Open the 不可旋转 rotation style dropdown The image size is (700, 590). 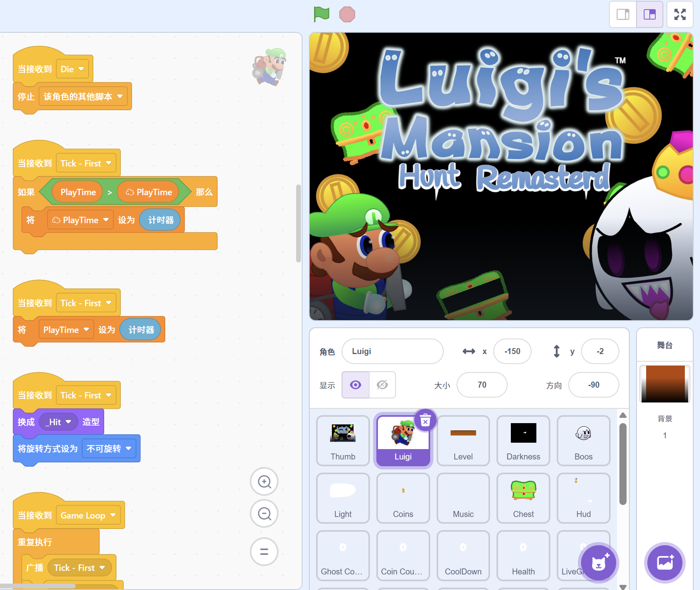coord(109,449)
